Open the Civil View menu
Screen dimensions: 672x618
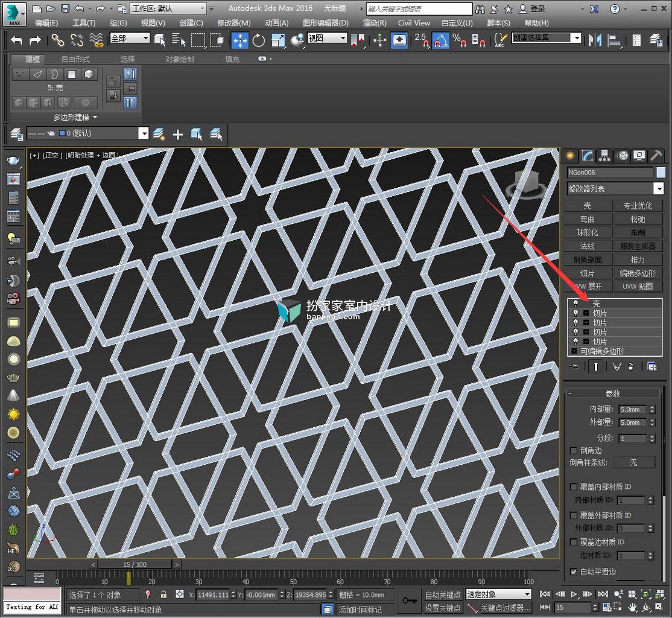(x=414, y=23)
